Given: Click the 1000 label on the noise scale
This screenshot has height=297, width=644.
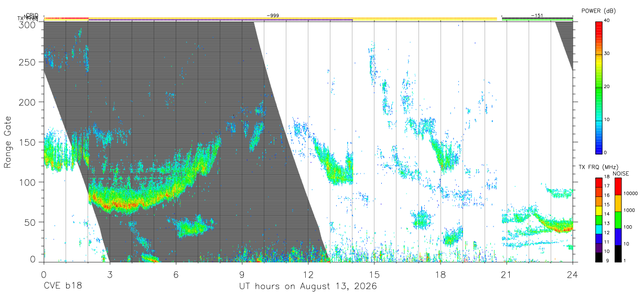Looking at the screenshot, I should click(x=629, y=211).
